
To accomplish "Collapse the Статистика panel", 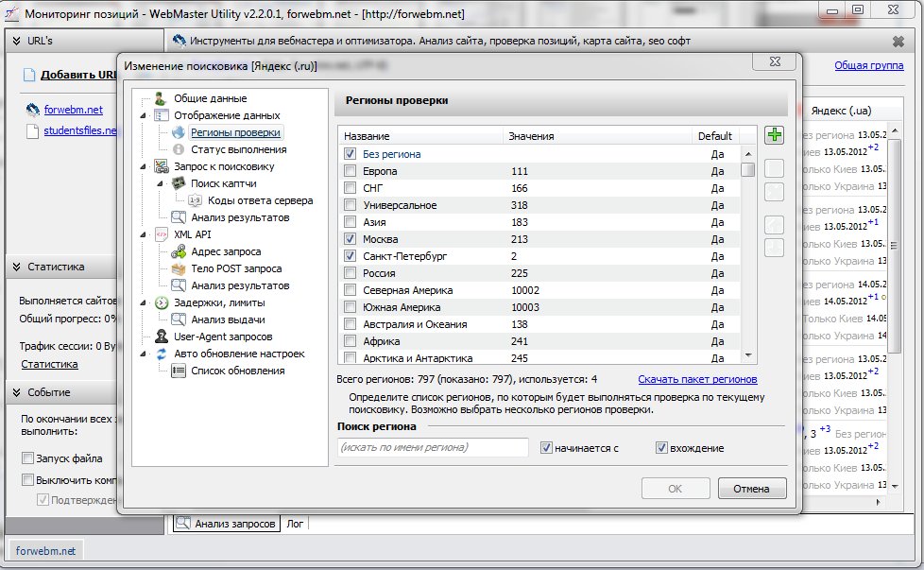I will click(15, 268).
